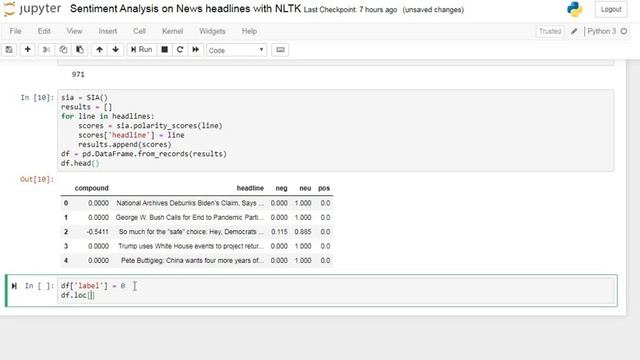The width and height of the screenshot is (640, 360).
Task: Click the 'pos' column header
Action: point(324,188)
